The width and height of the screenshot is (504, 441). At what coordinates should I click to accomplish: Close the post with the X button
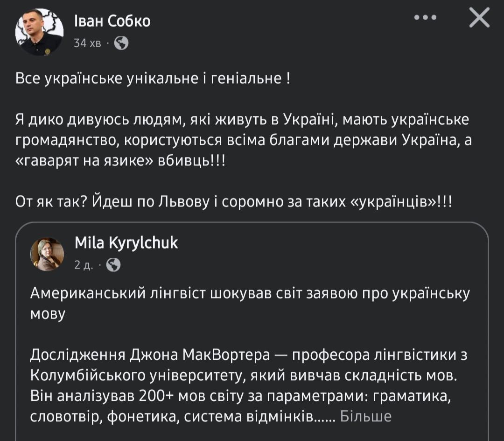click(479, 19)
